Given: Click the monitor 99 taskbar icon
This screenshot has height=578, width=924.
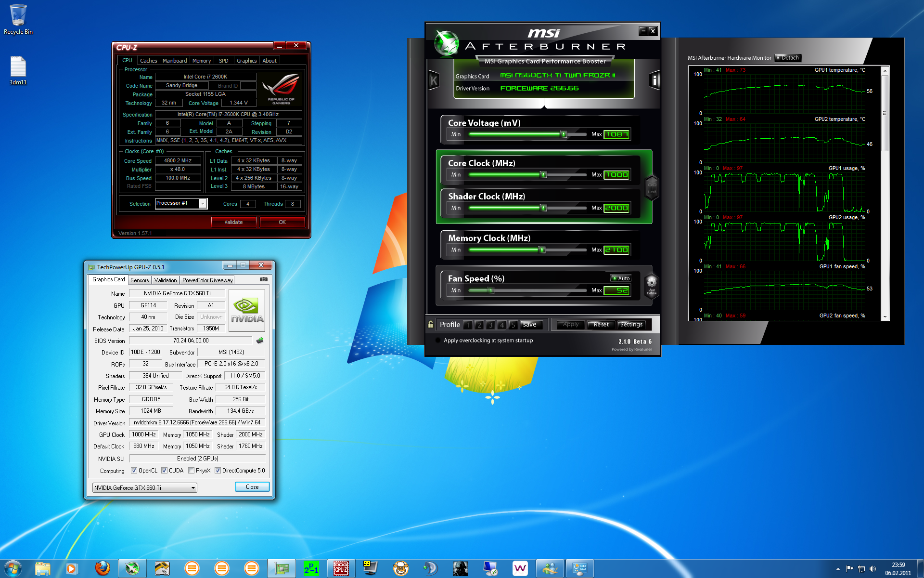Looking at the screenshot, I should tap(371, 568).
